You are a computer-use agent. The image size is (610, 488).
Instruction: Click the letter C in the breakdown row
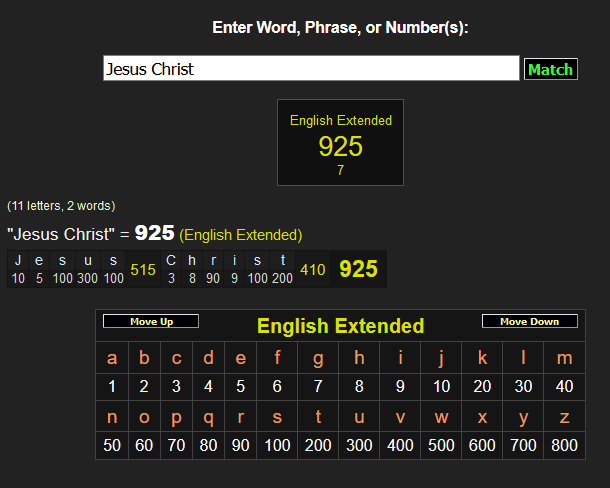[x=171, y=261]
